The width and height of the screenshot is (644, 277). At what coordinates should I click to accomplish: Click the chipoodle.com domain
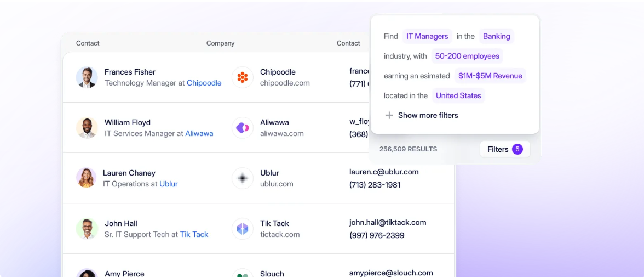point(285,83)
